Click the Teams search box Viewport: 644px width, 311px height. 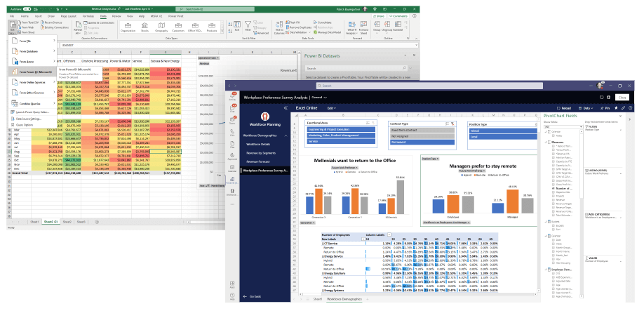tap(421, 86)
